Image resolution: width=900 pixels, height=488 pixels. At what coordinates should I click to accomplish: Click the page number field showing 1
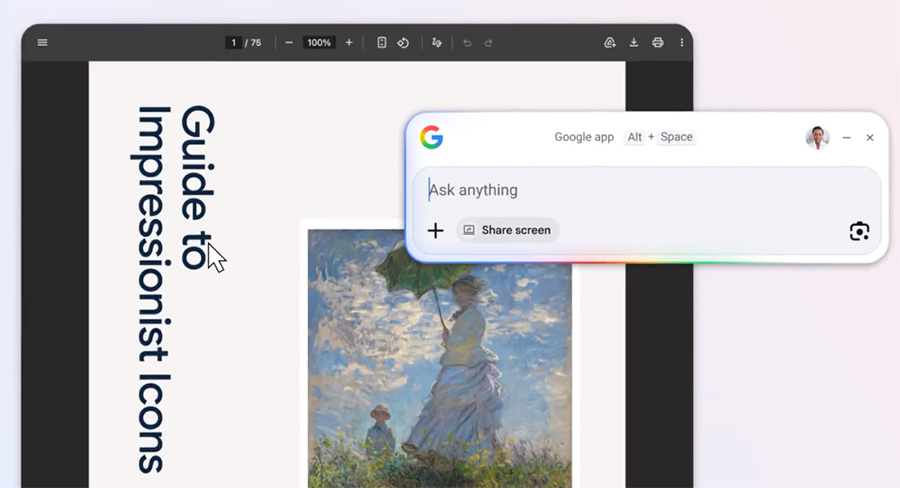pyautogui.click(x=234, y=42)
